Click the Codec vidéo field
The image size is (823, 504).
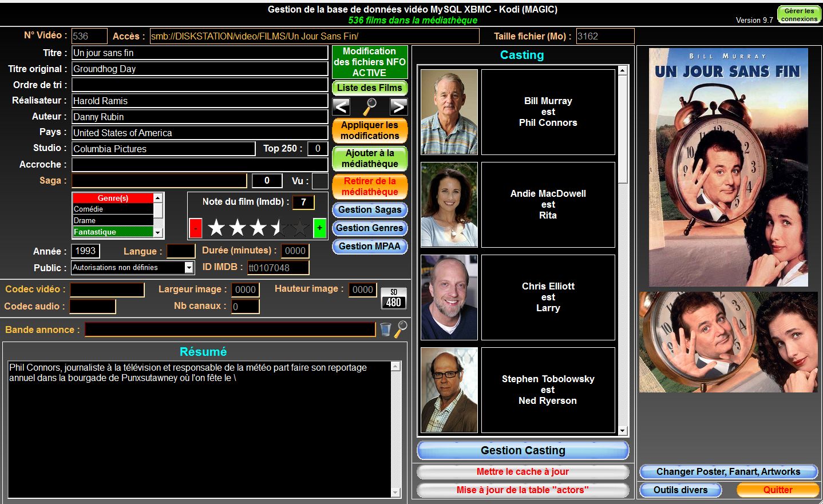107,289
